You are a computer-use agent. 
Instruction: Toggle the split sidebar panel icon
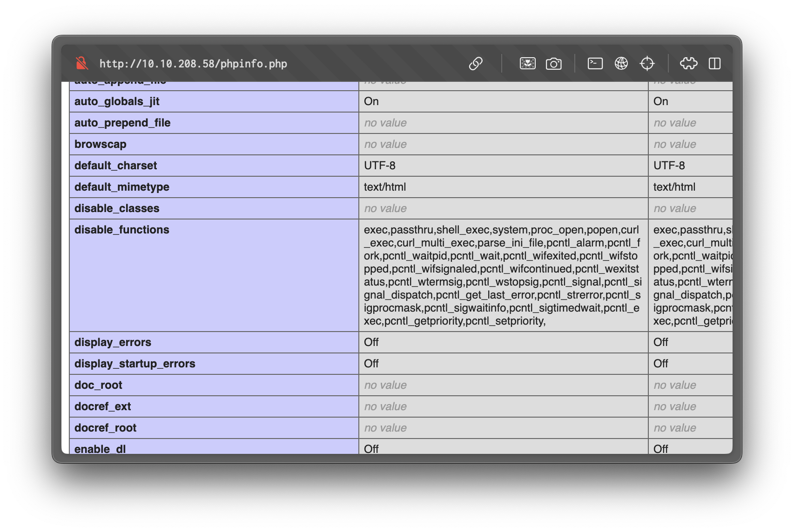tap(714, 63)
